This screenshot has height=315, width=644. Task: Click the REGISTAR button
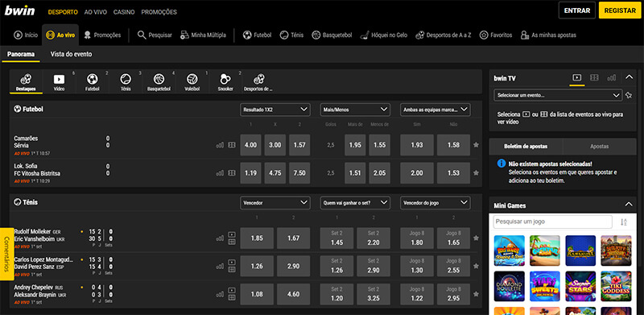(620, 10)
